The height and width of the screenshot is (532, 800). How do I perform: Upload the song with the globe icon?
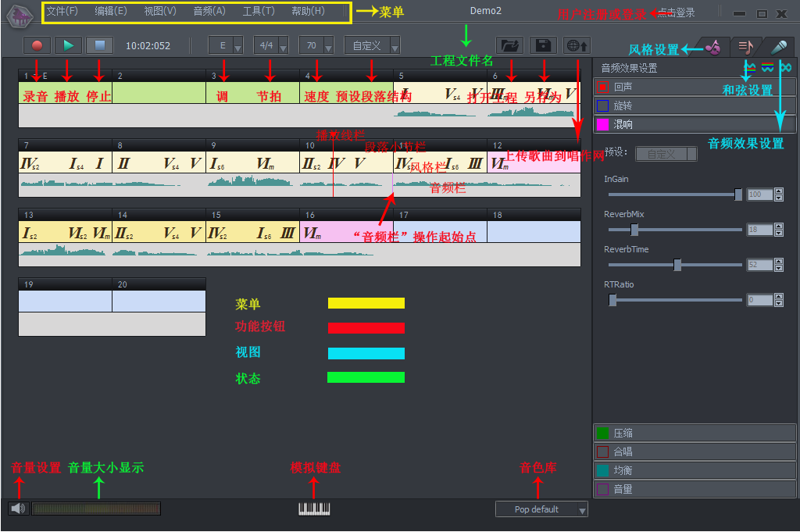pyautogui.click(x=577, y=46)
